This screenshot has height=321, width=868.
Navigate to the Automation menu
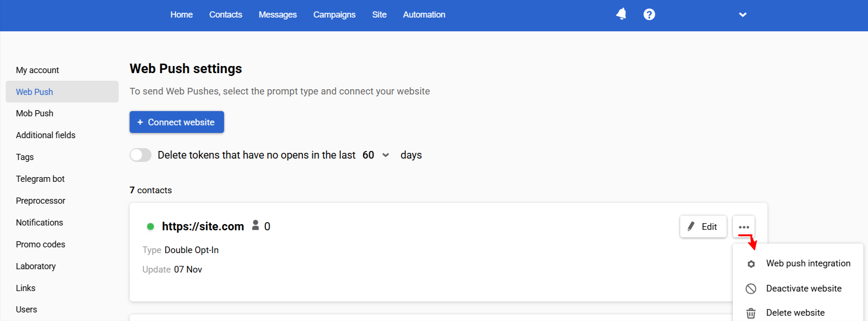pos(424,15)
